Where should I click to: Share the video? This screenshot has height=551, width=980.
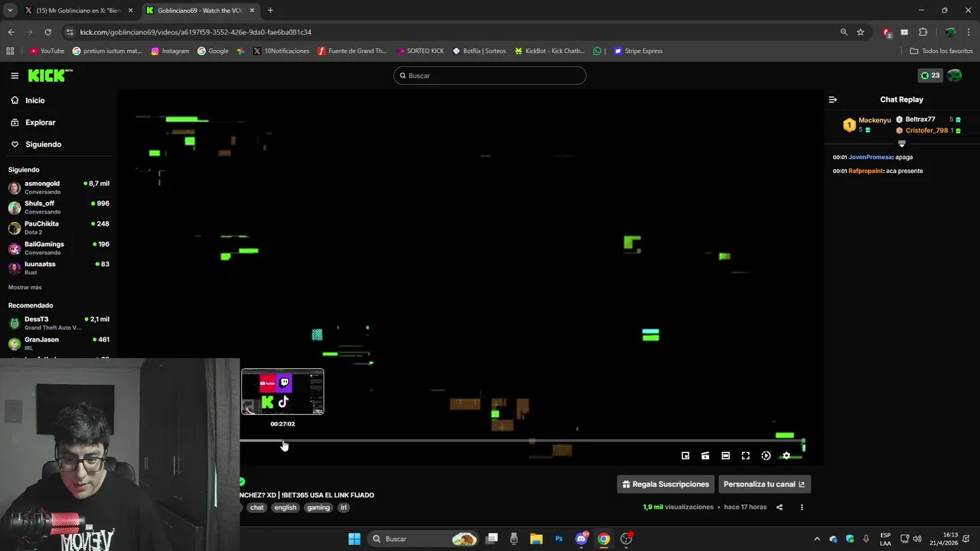[779, 507]
